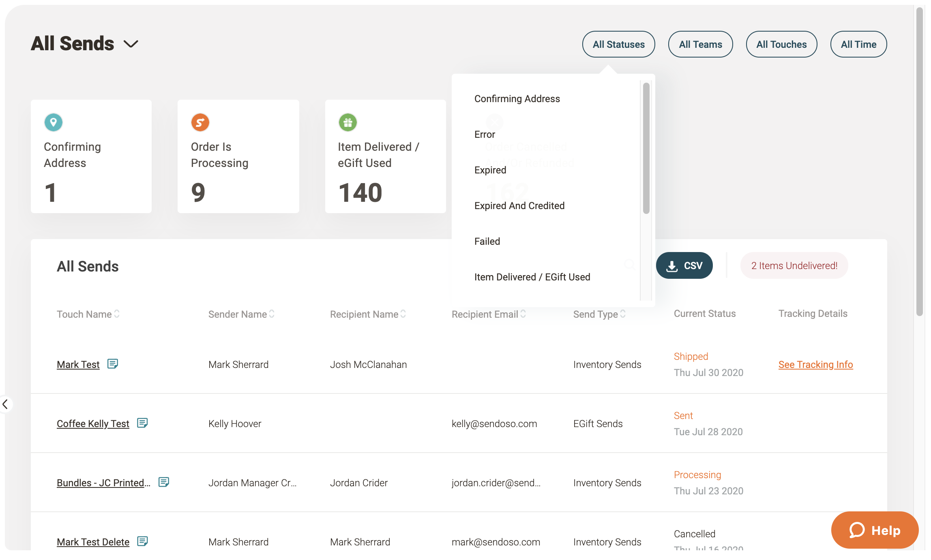Screen dimensions: 931x560
Task: Sort the table by Sender Name
Action: [x=272, y=314]
